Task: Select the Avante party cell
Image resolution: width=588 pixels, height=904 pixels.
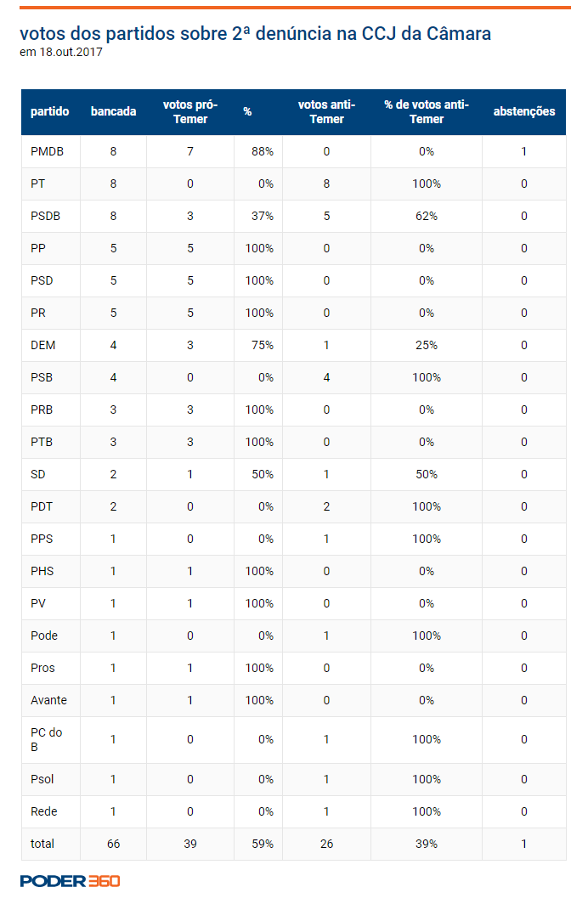Action: [x=49, y=700]
